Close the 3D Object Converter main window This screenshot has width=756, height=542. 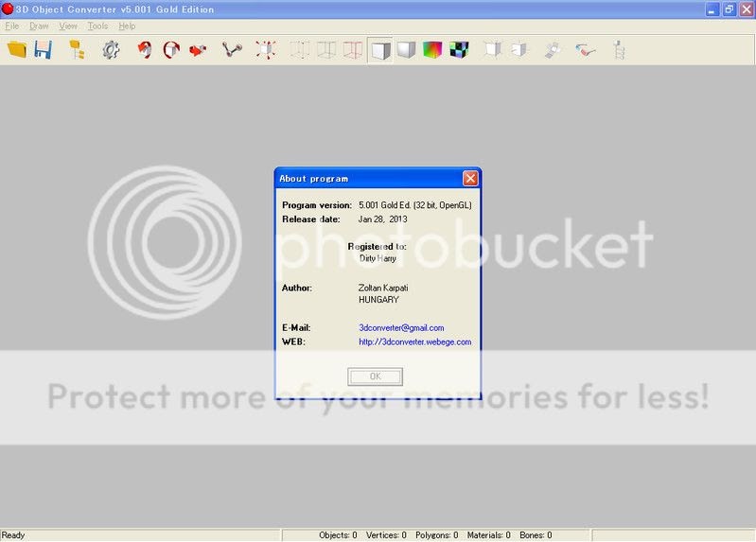(x=747, y=9)
